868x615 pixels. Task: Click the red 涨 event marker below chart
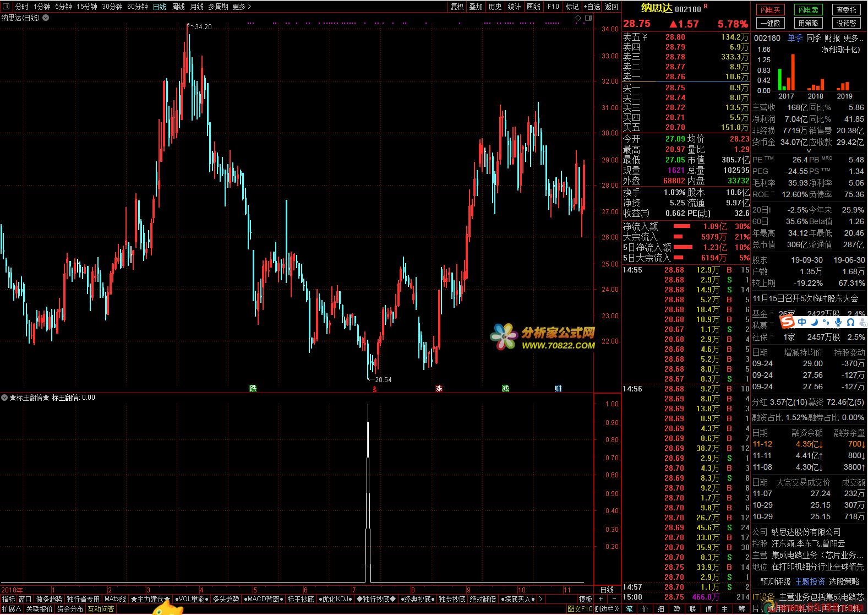[439, 388]
